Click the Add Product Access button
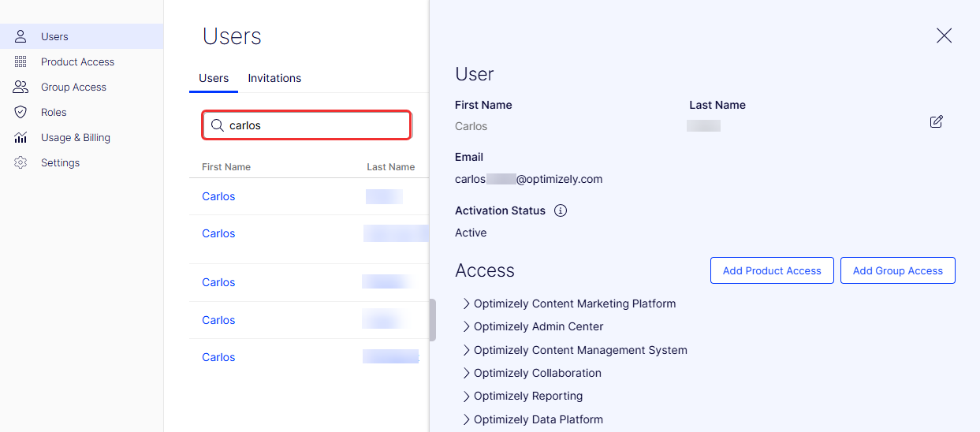 pos(772,270)
